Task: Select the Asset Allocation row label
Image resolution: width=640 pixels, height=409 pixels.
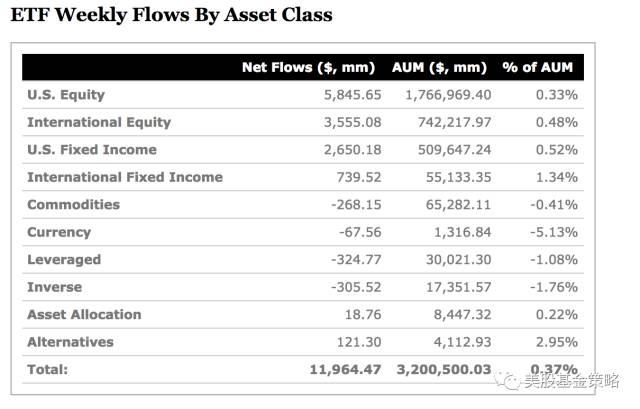Action: (84, 314)
